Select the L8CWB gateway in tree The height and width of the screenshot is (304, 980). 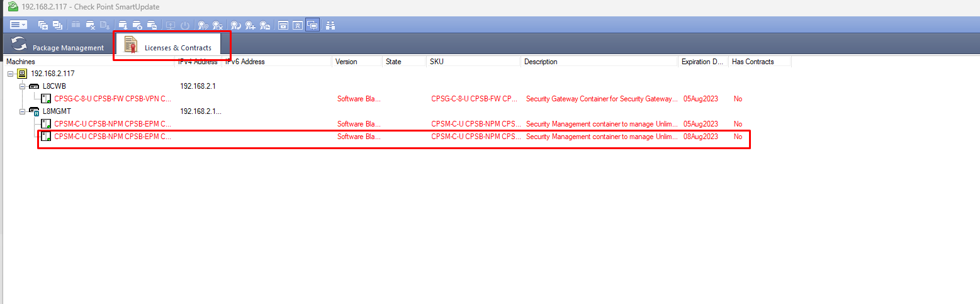pyautogui.click(x=54, y=86)
